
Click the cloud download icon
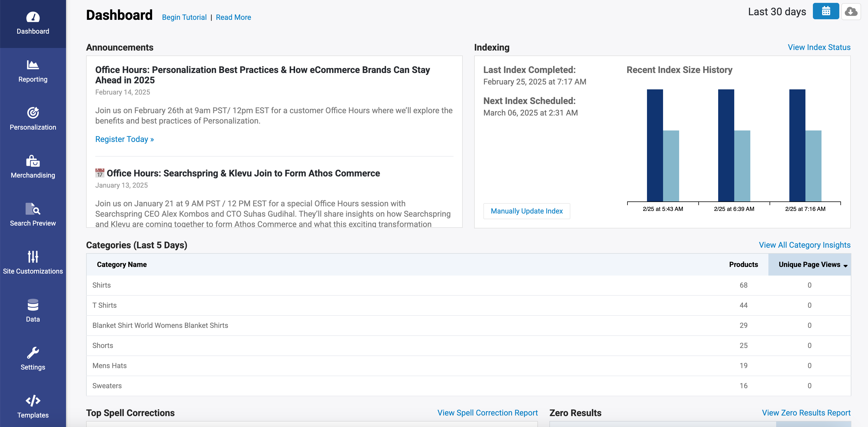(x=850, y=11)
